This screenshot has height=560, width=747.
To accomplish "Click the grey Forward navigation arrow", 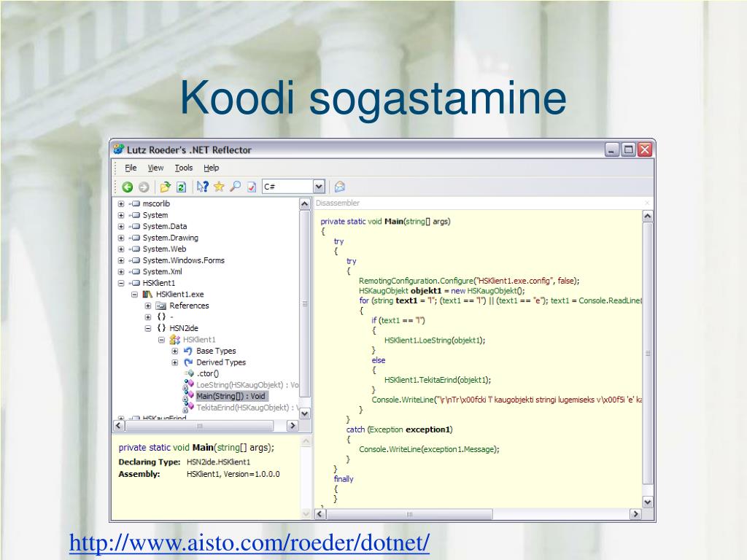I will pos(144,187).
